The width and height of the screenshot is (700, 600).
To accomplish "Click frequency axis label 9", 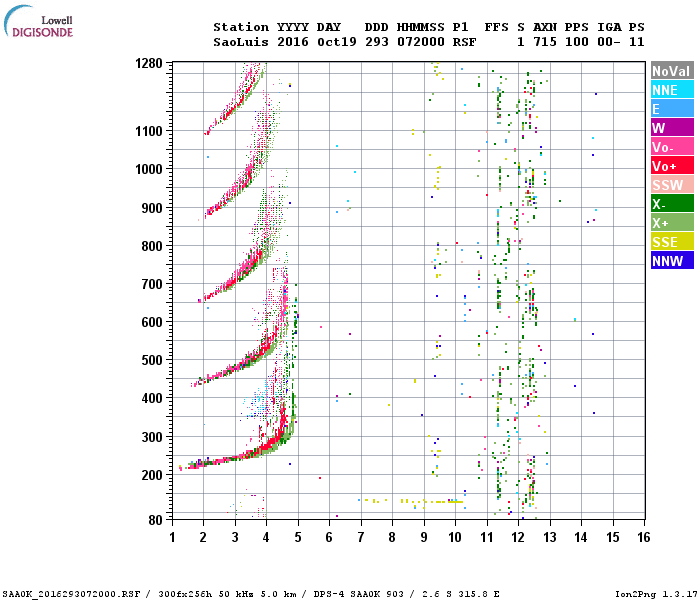I will [x=424, y=537].
